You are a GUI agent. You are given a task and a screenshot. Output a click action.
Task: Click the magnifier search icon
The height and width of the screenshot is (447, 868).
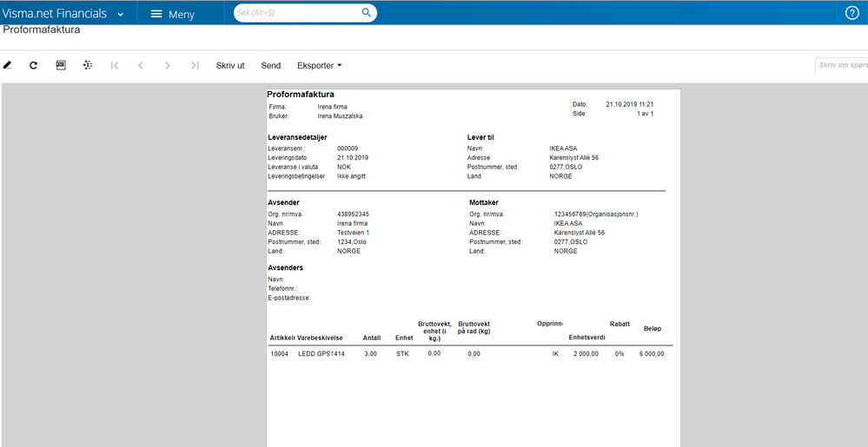(x=366, y=13)
